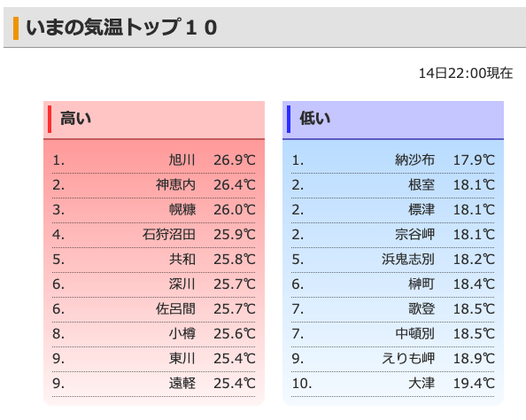Select 遠軽 at the bottom of high list
Screen dimensions: 526x420
click(x=182, y=384)
